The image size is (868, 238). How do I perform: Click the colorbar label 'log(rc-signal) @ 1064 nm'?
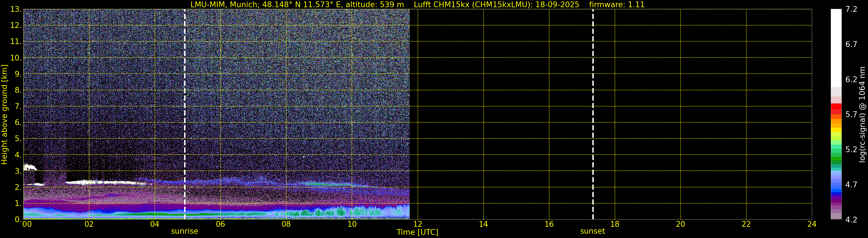tap(862, 114)
